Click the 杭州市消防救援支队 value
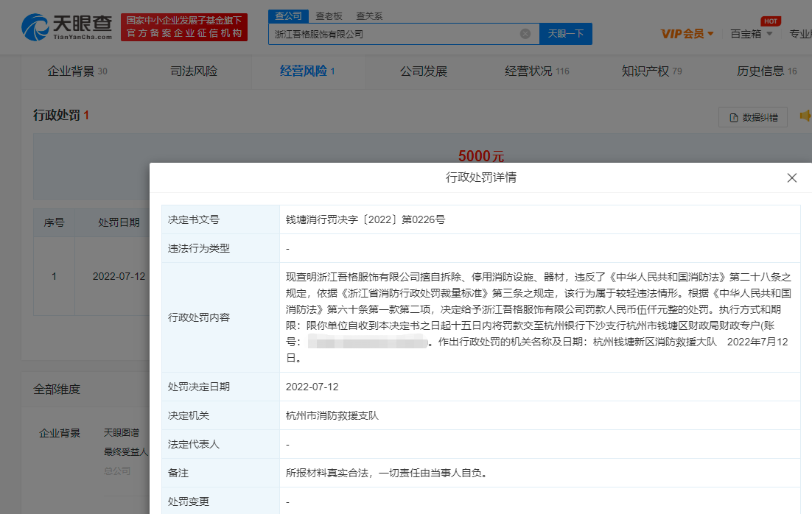812x514 pixels. [332, 415]
